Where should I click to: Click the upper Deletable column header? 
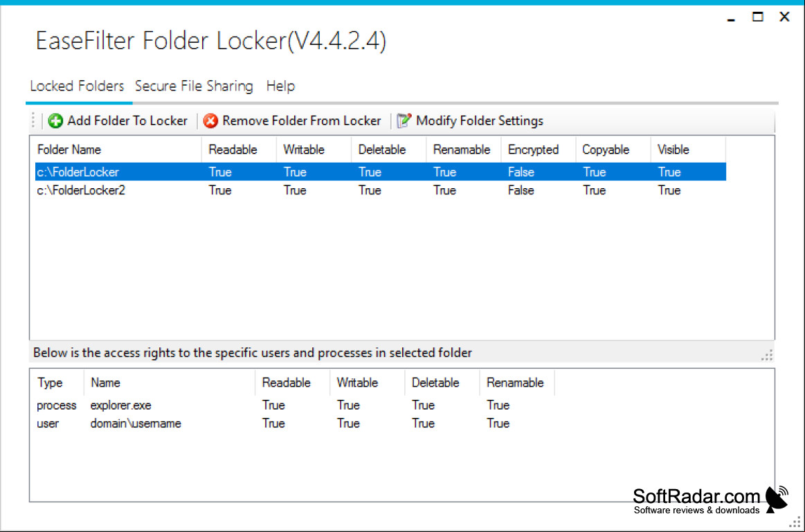pos(388,149)
